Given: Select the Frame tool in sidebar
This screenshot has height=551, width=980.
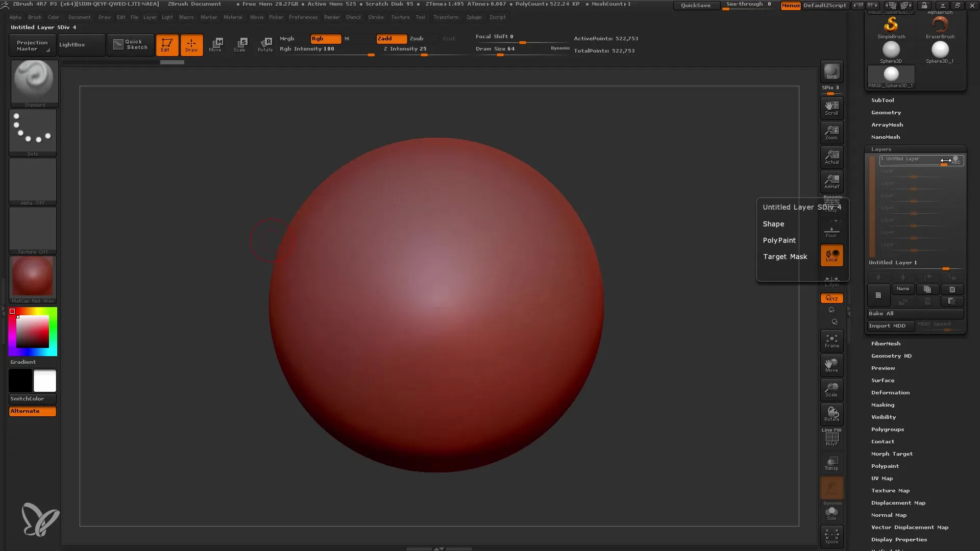Looking at the screenshot, I should point(831,342).
